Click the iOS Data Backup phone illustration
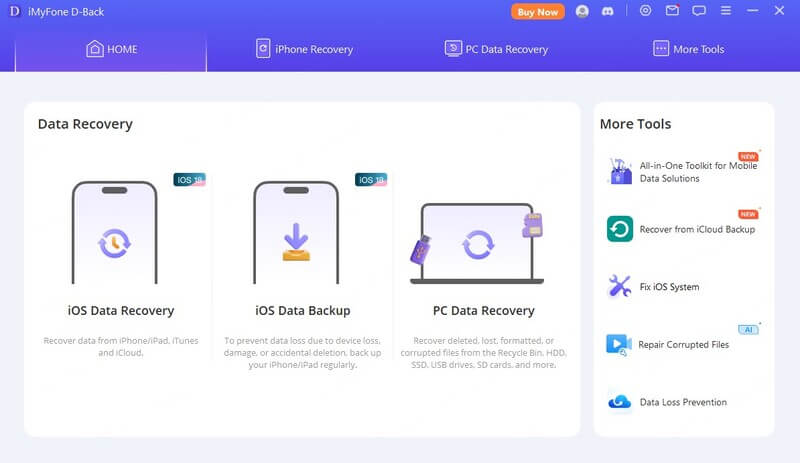 click(x=296, y=233)
